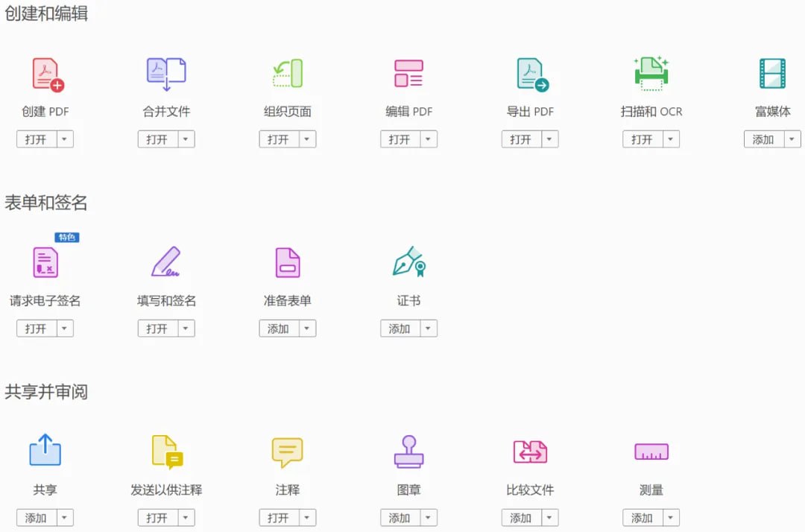Select the 填写和签名 pen icon
Image resolution: width=805 pixels, height=532 pixels.
point(165,262)
